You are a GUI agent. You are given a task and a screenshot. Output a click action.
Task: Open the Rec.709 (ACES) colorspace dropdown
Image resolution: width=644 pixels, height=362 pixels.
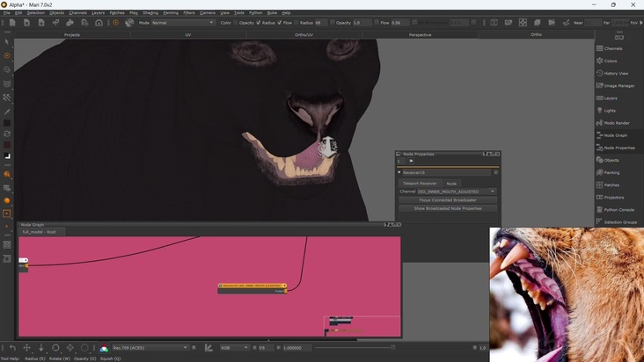click(150, 348)
